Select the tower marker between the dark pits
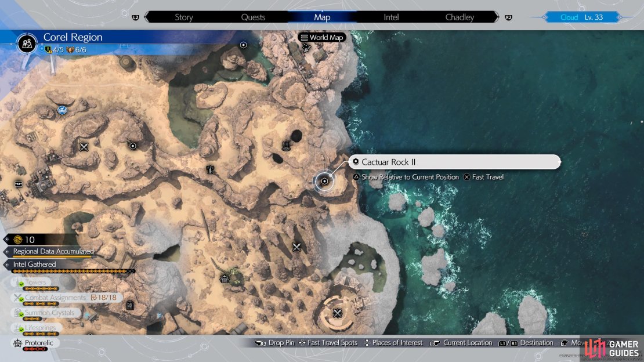Viewport: 644px width, 362px height. click(x=286, y=145)
